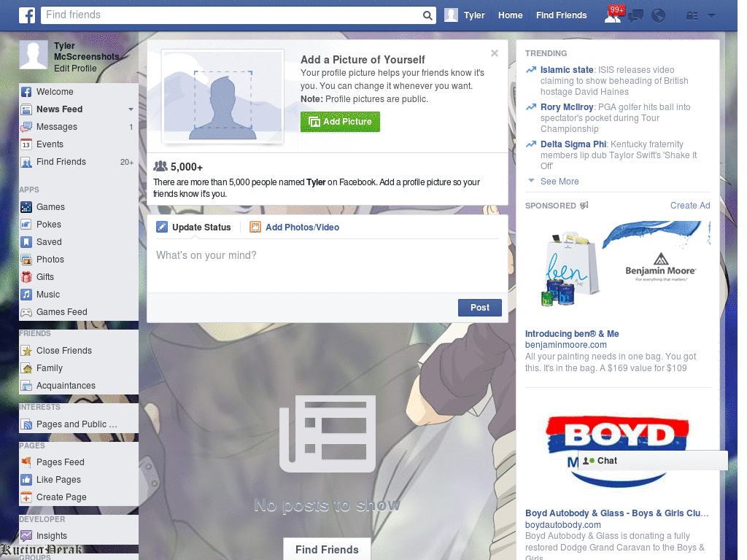Click Edit Profile link
747x560 pixels.
(x=75, y=69)
